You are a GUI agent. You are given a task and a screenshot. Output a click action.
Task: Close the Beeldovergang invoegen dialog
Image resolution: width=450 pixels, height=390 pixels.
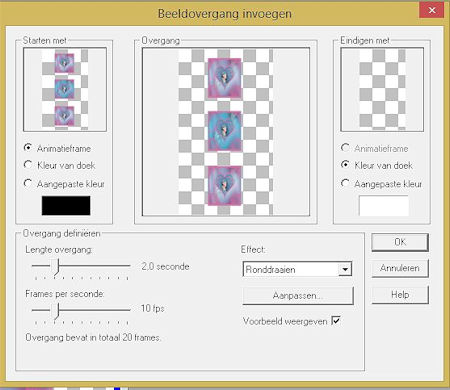tap(432, 10)
